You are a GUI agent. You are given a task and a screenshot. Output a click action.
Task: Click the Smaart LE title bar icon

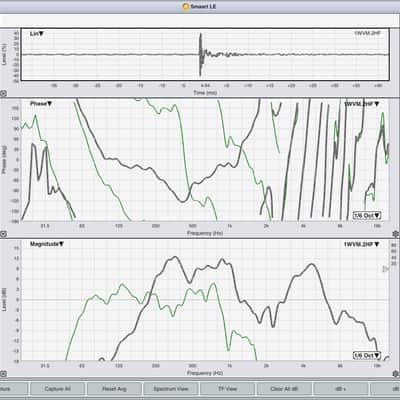pyautogui.click(x=186, y=6)
